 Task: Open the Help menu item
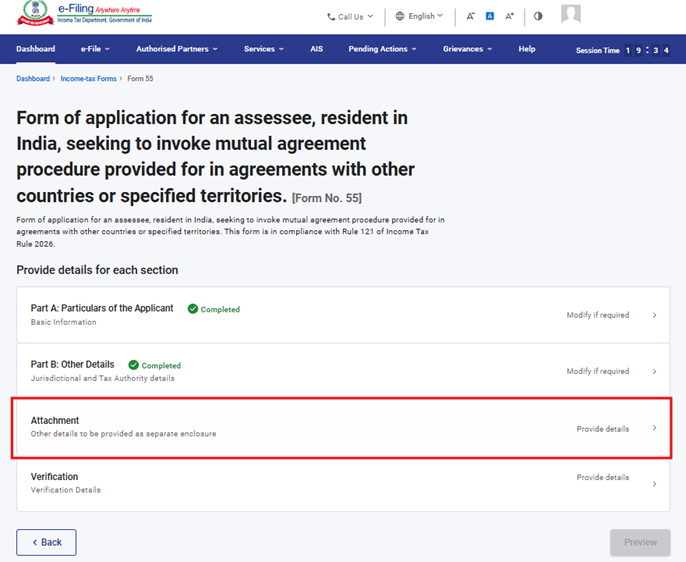527,49
